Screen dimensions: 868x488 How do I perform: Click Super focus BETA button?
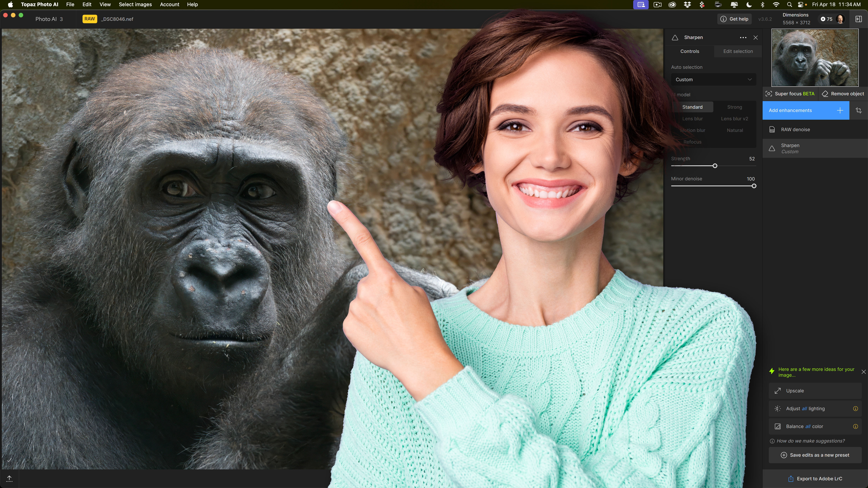point(790,94)
